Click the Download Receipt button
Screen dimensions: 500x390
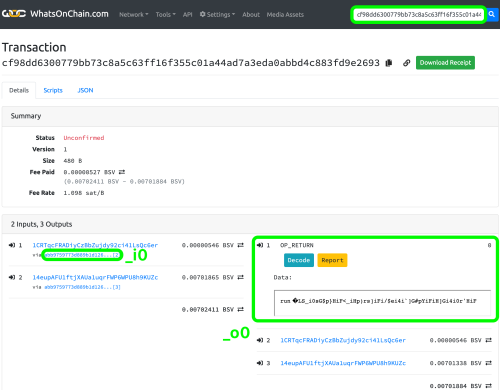pos(445,63)
